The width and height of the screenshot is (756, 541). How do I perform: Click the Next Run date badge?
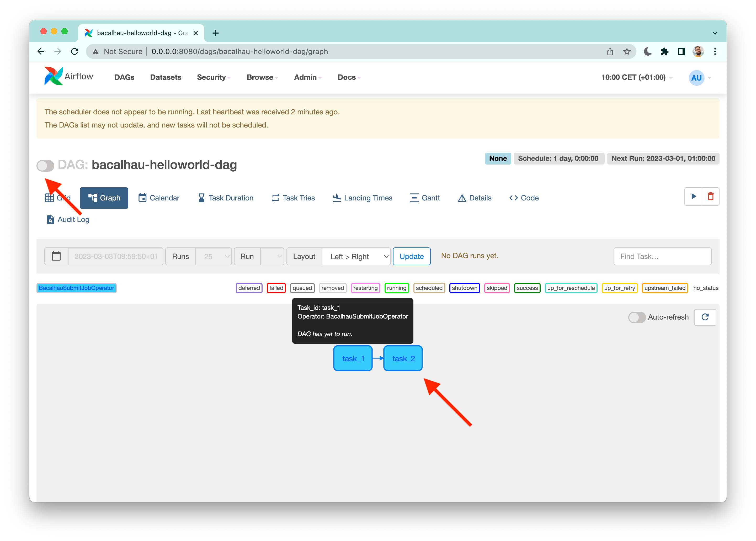[x=663, y=158]
